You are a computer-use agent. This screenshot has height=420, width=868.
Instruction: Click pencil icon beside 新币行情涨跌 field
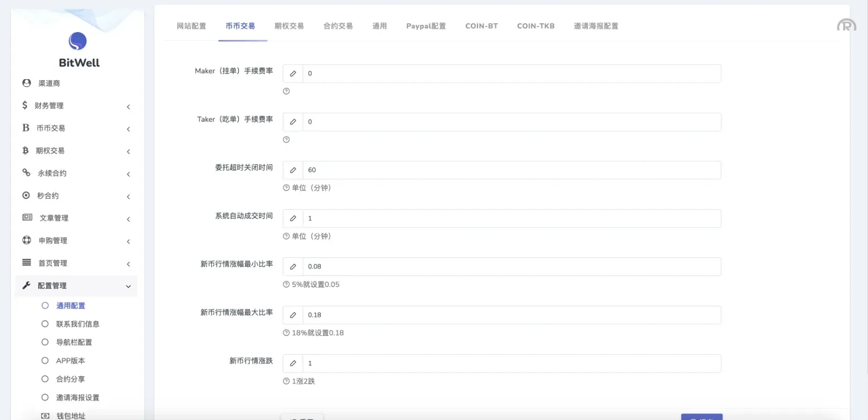(x=293, y=364)
